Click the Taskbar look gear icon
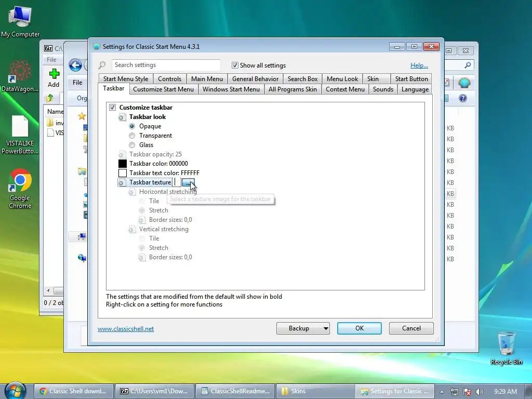Screen dimensions: 532x399 click(122, 117)
